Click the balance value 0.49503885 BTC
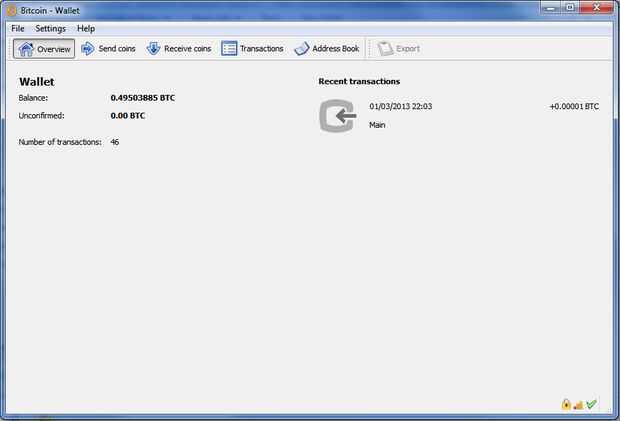 click(x=143, y=98)
